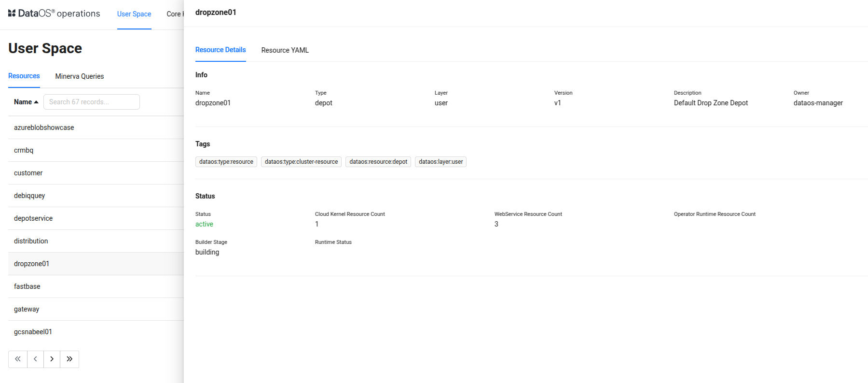Select the crmbq resource row
The image size is (868, 383).
point(24,150)
